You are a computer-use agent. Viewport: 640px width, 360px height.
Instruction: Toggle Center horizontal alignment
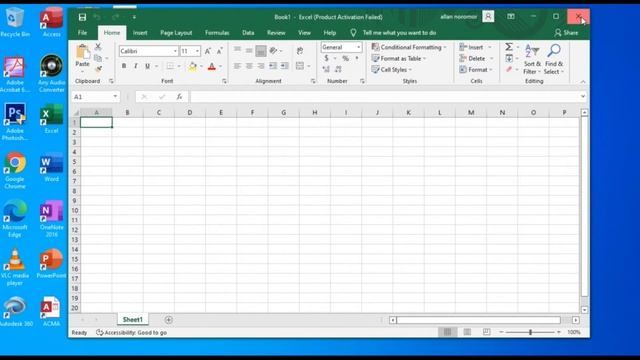249,66
